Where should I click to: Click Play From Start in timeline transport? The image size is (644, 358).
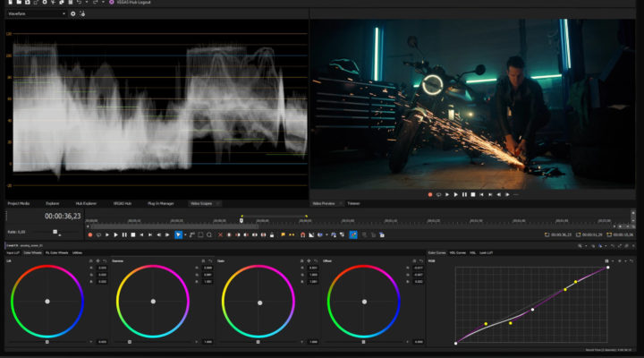[107, 235]
